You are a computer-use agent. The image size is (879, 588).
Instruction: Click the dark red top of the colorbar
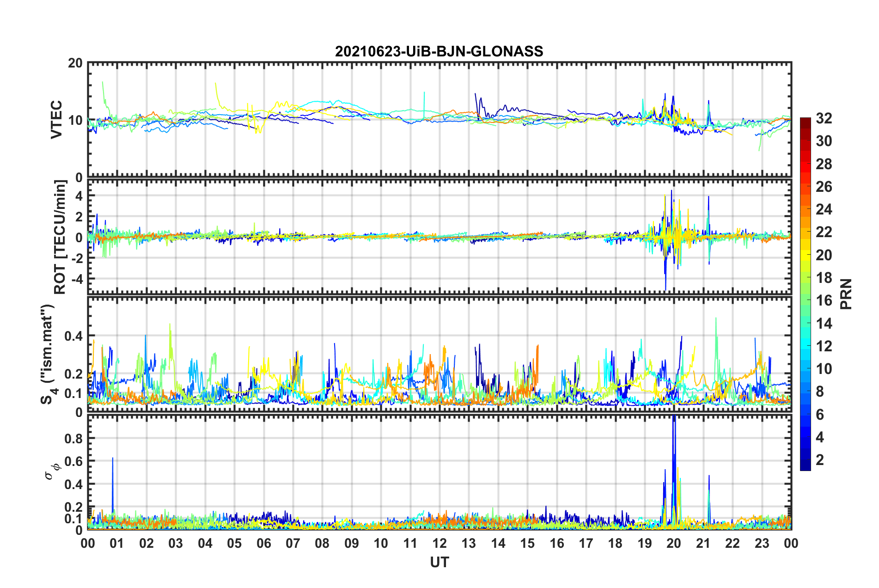805,121
